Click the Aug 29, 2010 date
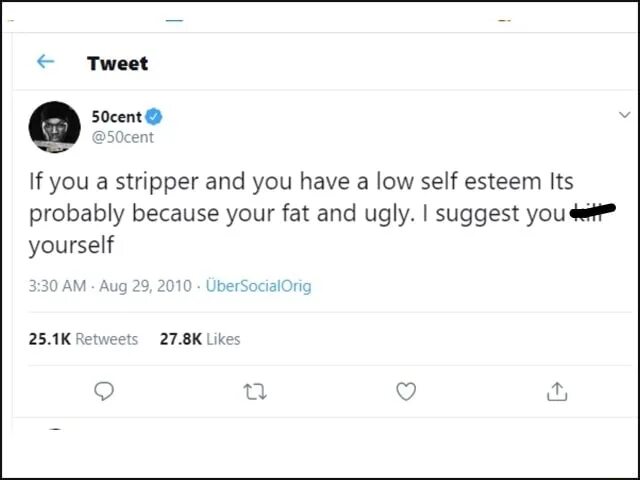 [145, 286]
